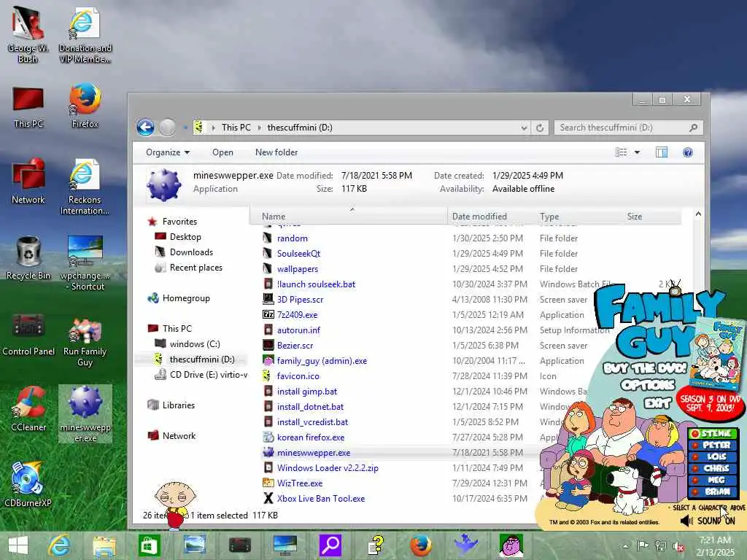Toggle SOUND ON in Family Guy overlay

[708, 521]
